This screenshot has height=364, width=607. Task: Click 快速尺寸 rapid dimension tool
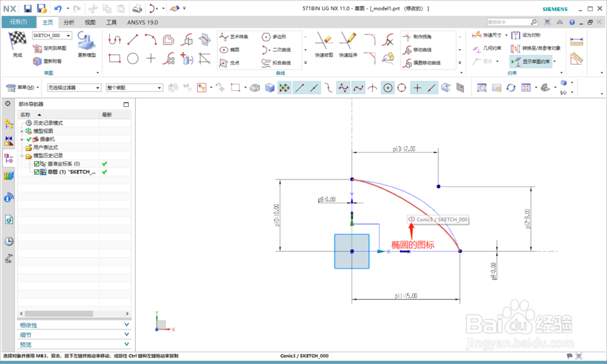click(x=487, y=35)
